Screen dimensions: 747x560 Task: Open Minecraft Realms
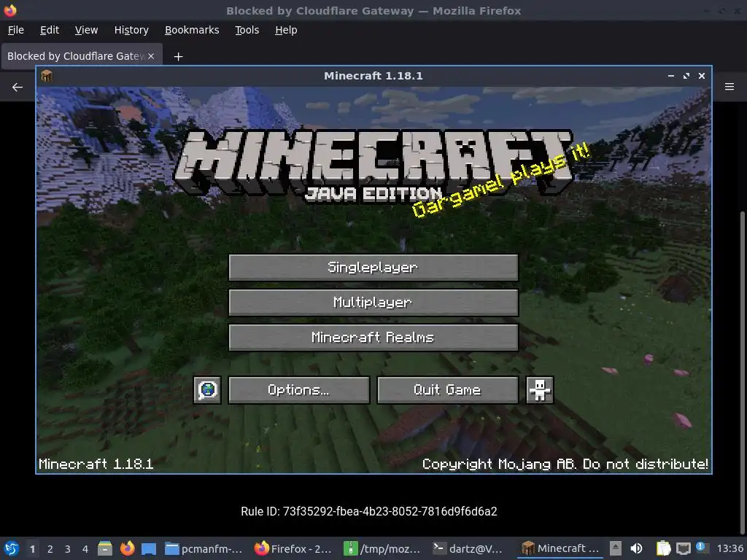coord(373,338)
